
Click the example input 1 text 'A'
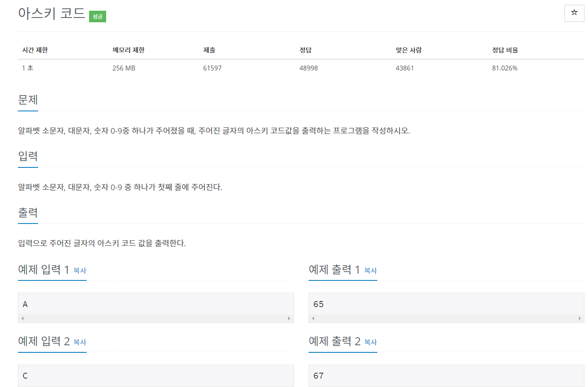click(x=25, y=304)
